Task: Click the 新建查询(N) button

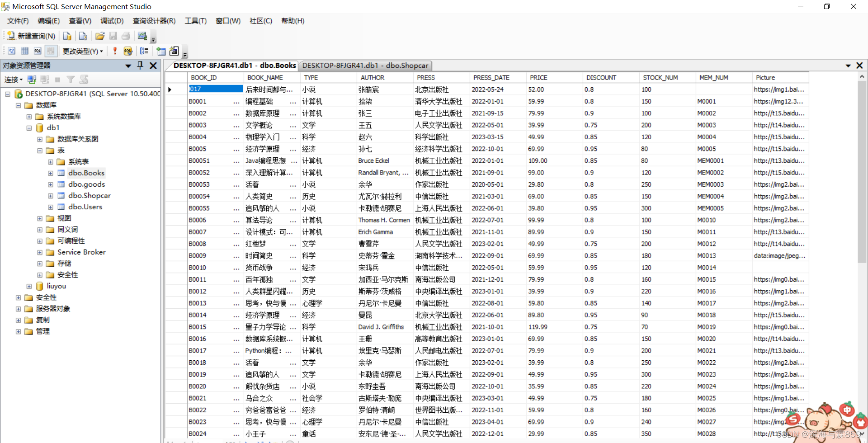Action: coord(31,36)
